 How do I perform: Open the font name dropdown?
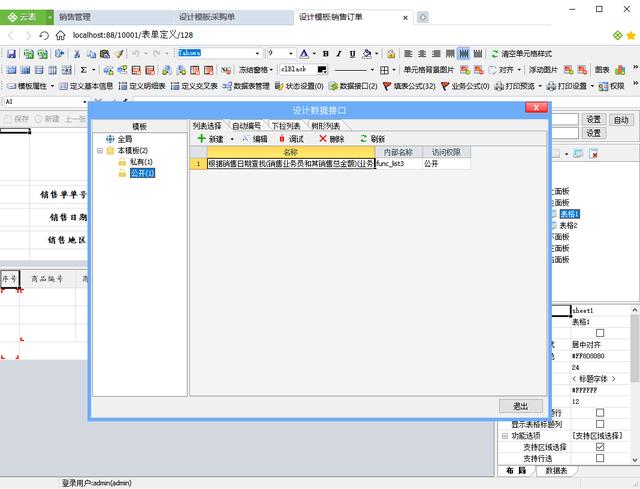pyautogui.click(x=257, y=53)
